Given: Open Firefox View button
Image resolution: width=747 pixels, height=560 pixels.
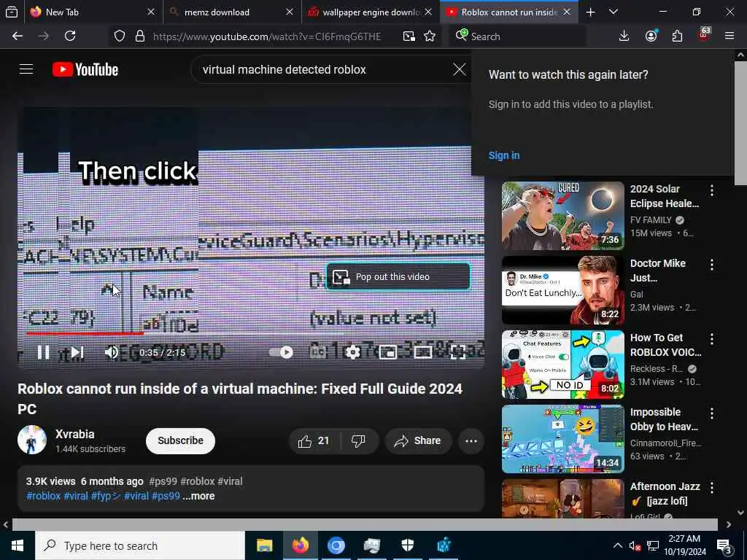Looking at the screenshot, I should (x=12, y=12).
